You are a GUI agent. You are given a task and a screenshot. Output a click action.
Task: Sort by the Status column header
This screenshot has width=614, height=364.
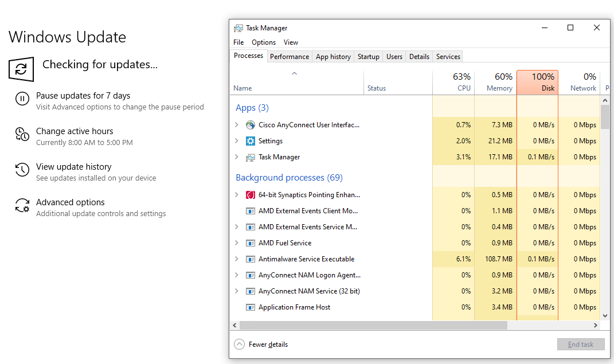(398, 83)
